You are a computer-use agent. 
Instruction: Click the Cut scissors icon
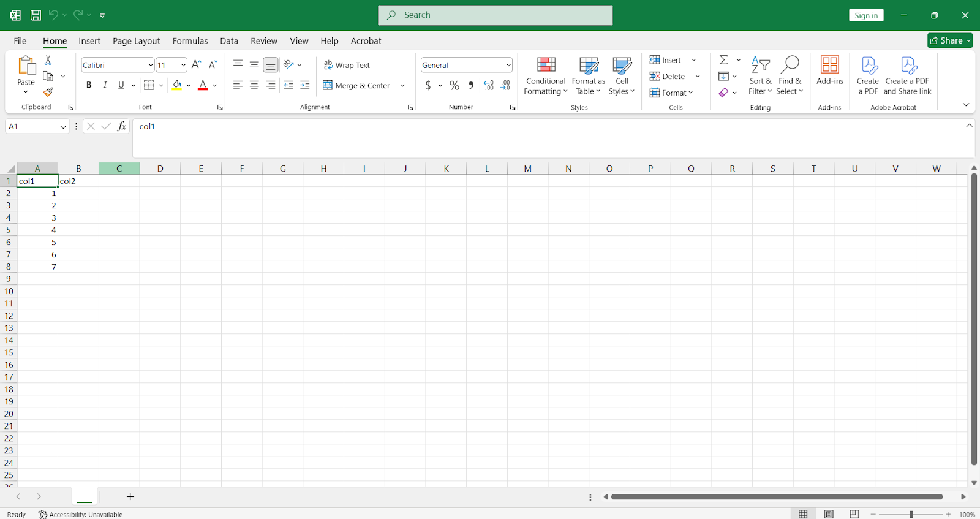click(x=48, y=60)
